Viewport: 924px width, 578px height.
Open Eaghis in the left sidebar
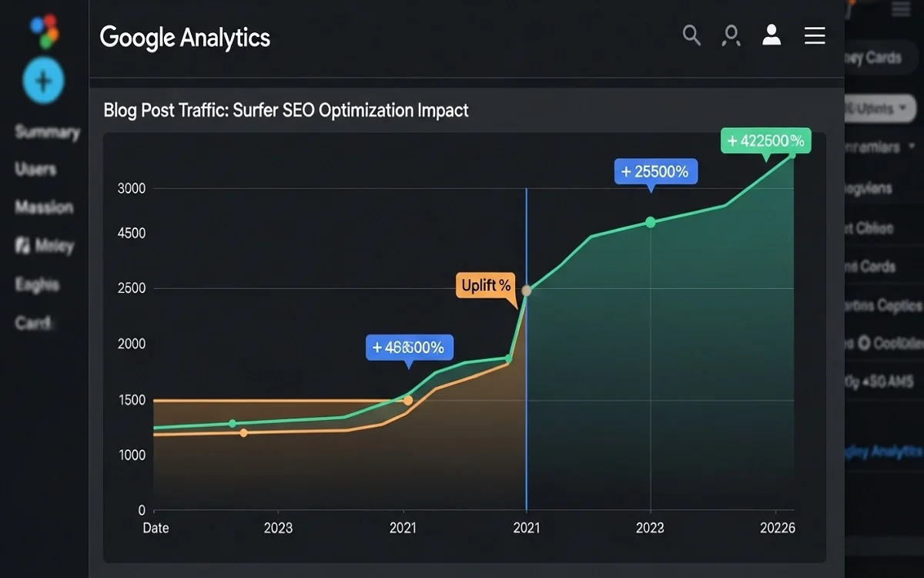coord(37,284)
